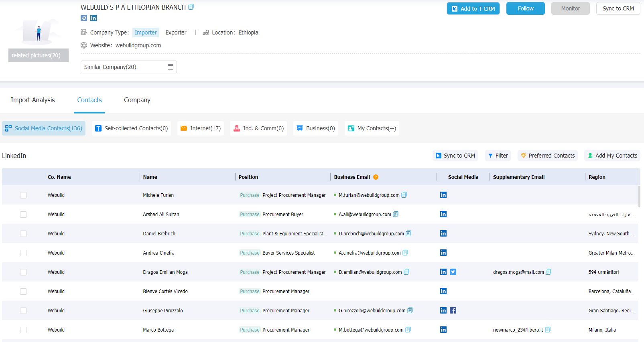644x342 pixels.
Task: Click Sync to CRM above the table
Action: pos(455,156)
